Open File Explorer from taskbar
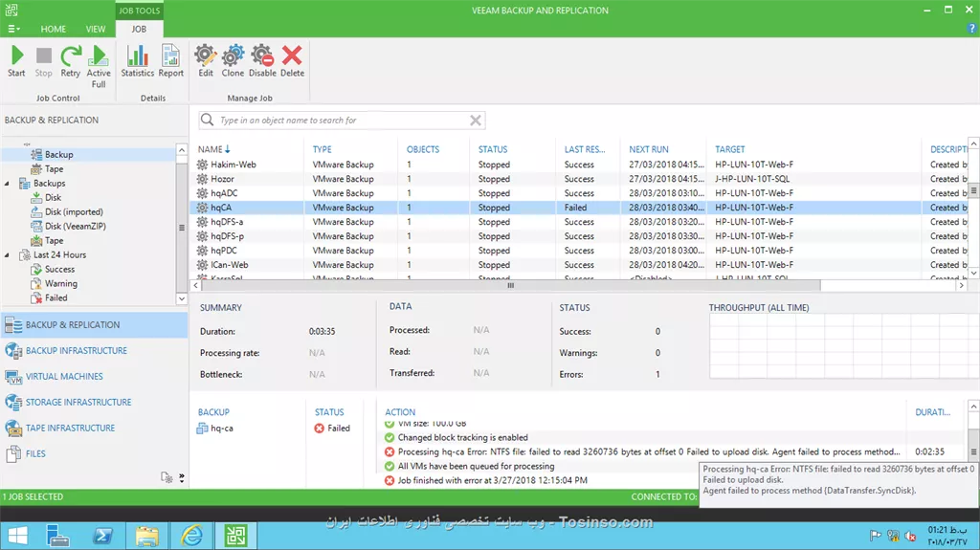This screenshot has height=550, width=980. tap(146, 536)
